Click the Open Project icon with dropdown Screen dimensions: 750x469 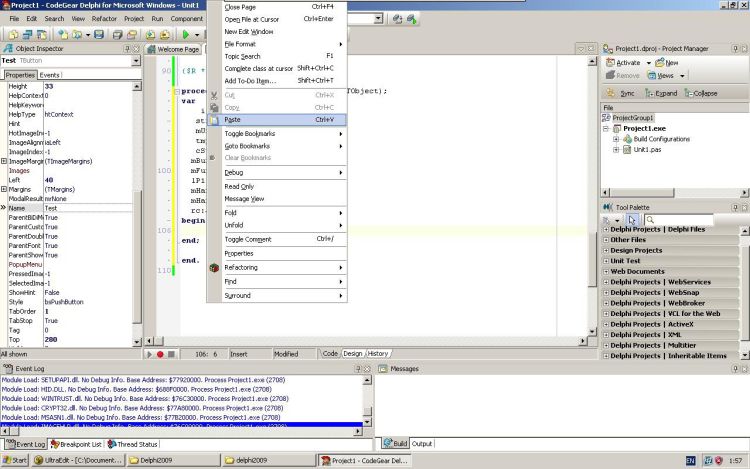77,34
